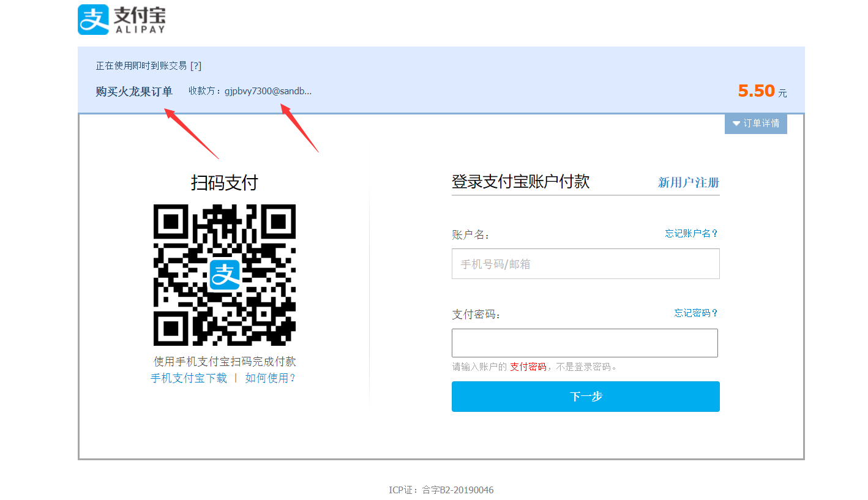Expand the 订单详情 order details panel
Image resolution: width=868 pixels, height=500 pixels.
point(756,124)
